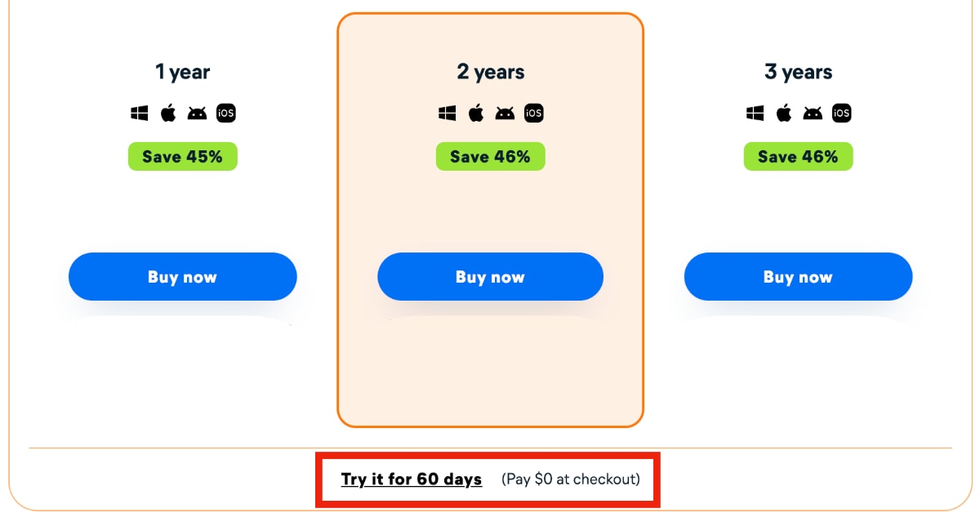Click the Apple icon under 3 years plan
Viewport: 980px width, 522px height.
[x=784, y=113]
